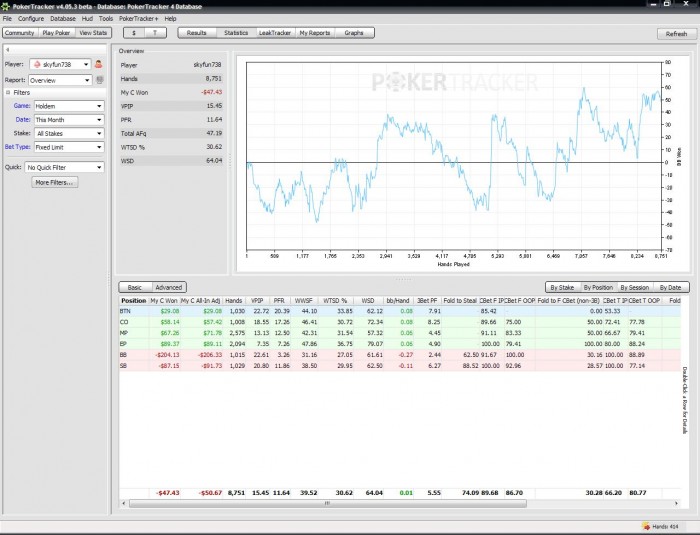The height and width of the screenshot is (535, 700).
Task: Open Bet Type dropdown showing Fixed Limit
Action: (69, 147)
